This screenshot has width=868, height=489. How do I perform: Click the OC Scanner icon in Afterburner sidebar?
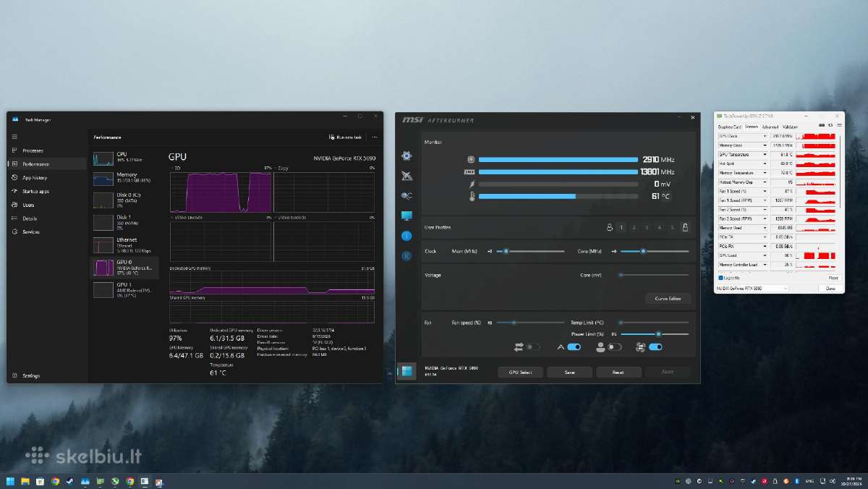point(407,196)
